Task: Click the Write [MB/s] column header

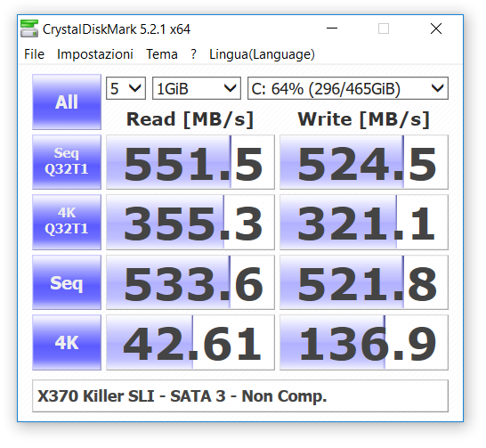Action: click(x=363, y=119)
